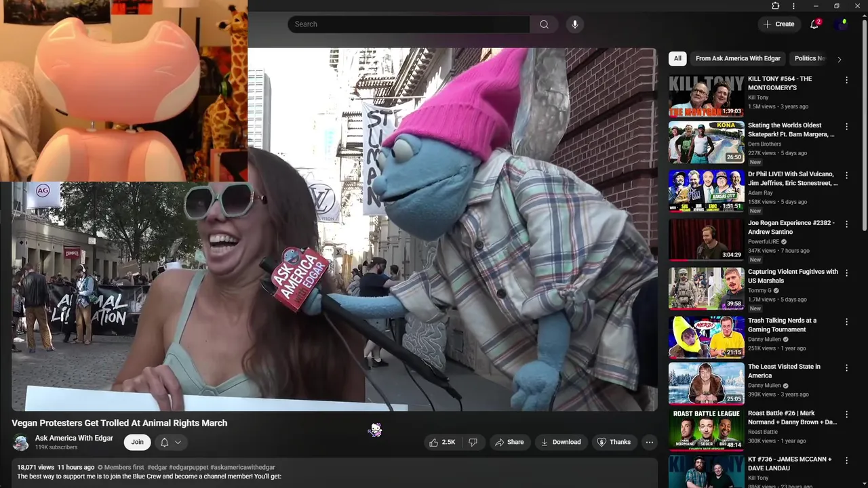Screen dimensions: 868x488
Task: Open browser extensions puzzle icon
Action: point(775,6)
